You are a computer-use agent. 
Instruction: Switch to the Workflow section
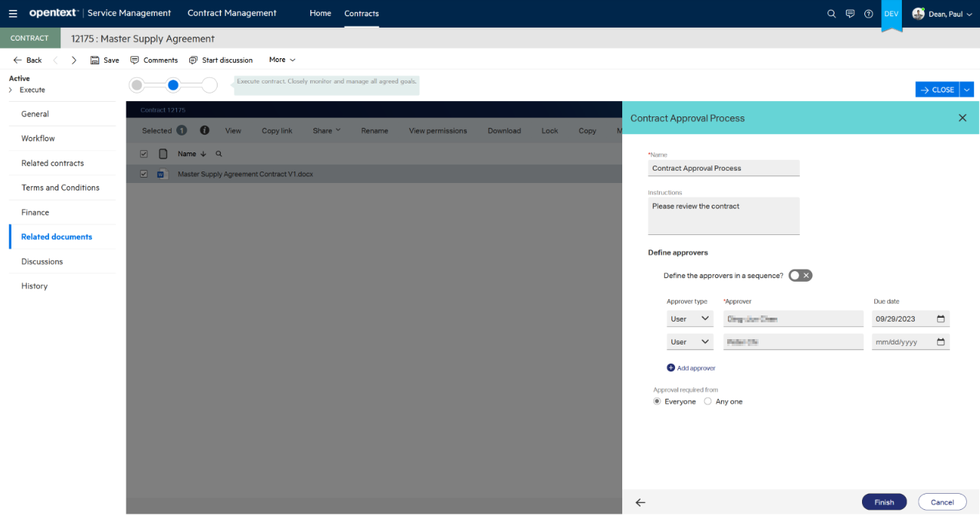(38, 139)
